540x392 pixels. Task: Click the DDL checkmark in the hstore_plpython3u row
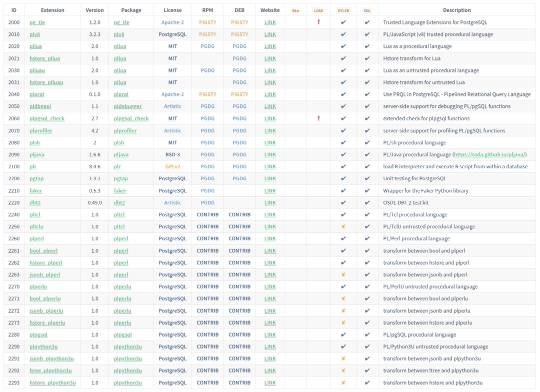coord(367,383)
